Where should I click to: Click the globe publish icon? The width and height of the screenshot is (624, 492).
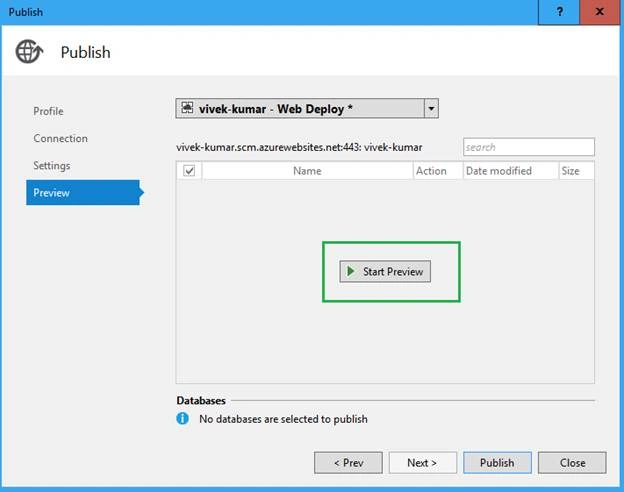tap(29, 51)
